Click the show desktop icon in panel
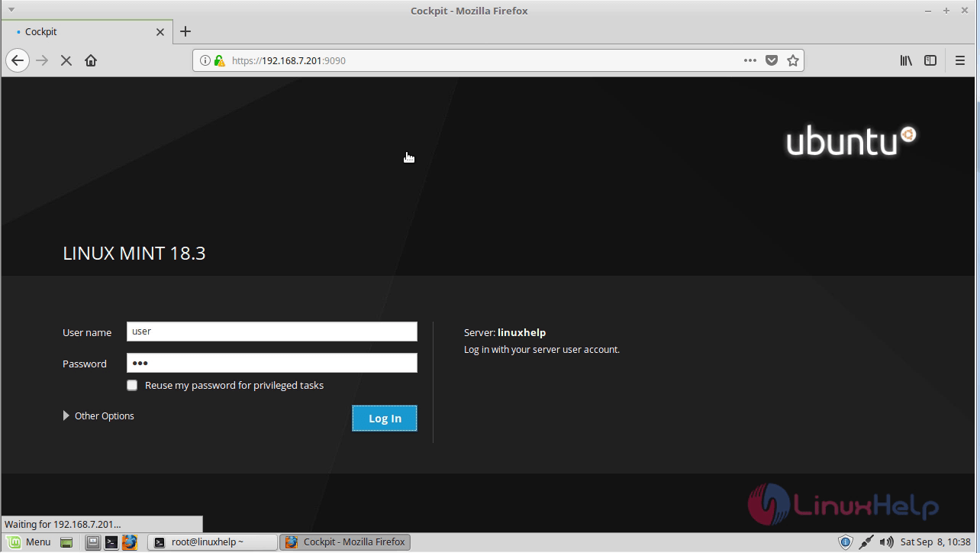This screenshot has height=553, width=980. [66, 542]
